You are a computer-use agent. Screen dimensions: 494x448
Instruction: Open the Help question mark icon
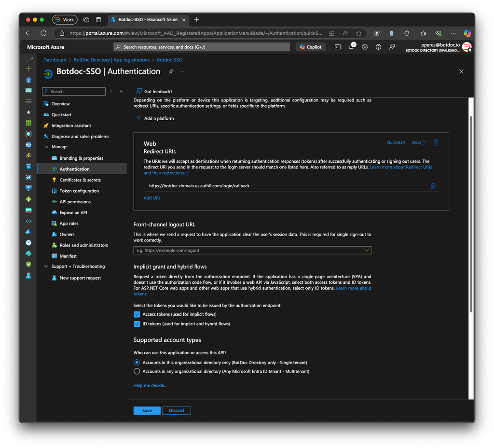click(379, 47)
